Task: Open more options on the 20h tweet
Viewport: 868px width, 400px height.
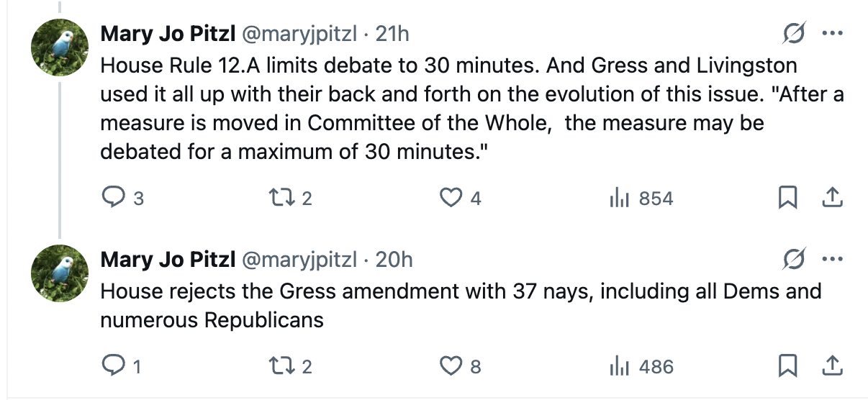Action: point(832,259)
